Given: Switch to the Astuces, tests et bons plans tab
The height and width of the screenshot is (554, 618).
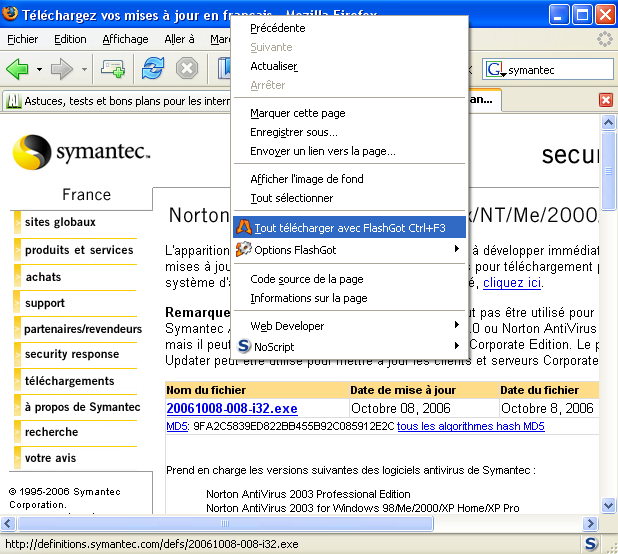Looking at the screenshot, I should point(117,101).
